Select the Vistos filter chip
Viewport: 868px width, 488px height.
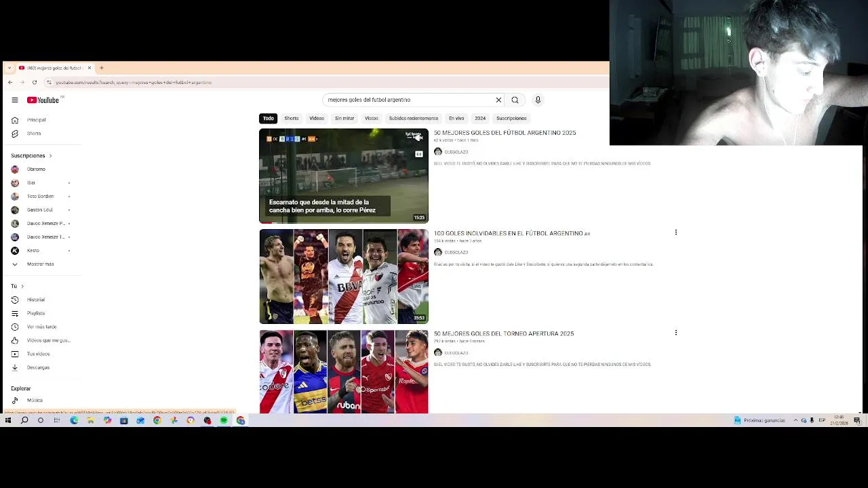point(372,119)
